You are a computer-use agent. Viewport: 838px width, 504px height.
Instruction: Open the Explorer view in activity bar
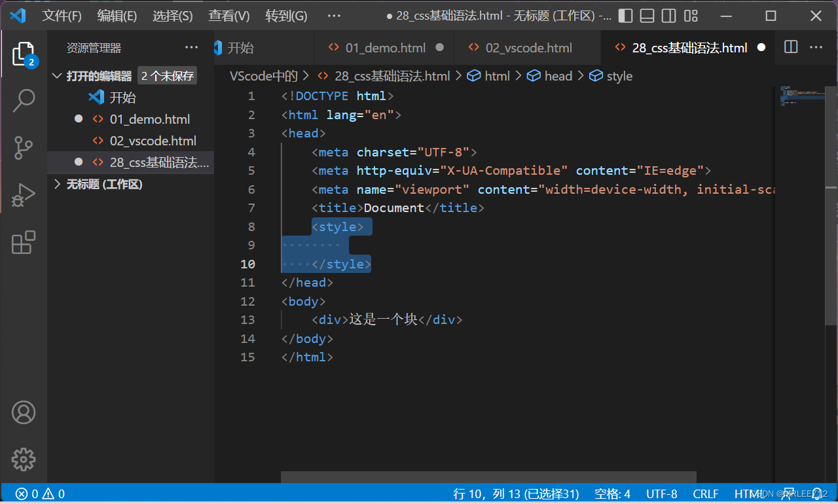click(x=24, y=54)
